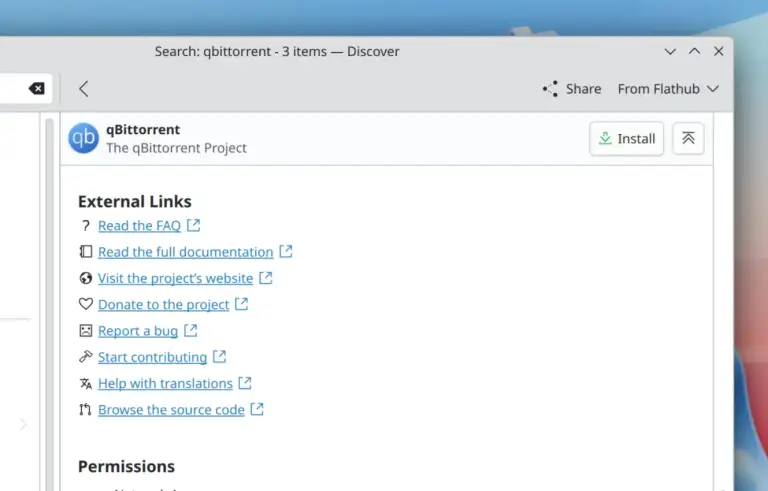Click the book icon beside documentation link
The image size is (768, 491).
pyautogui.click(x=86, y=252)
